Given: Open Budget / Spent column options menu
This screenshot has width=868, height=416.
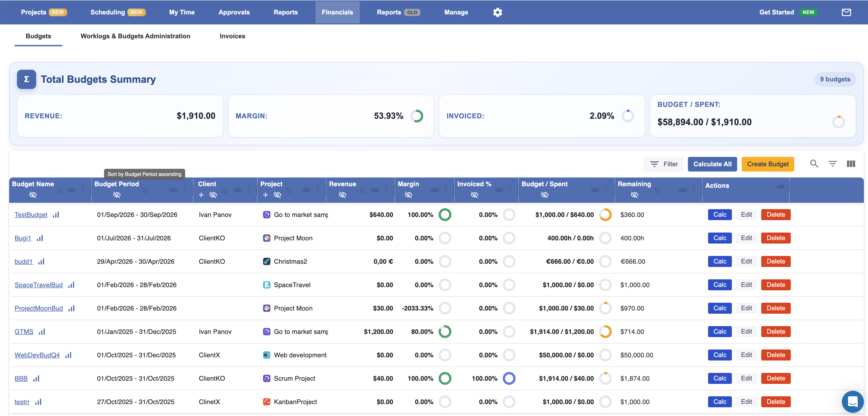Looking at the screenshot, I should click(x=606, y=190).
